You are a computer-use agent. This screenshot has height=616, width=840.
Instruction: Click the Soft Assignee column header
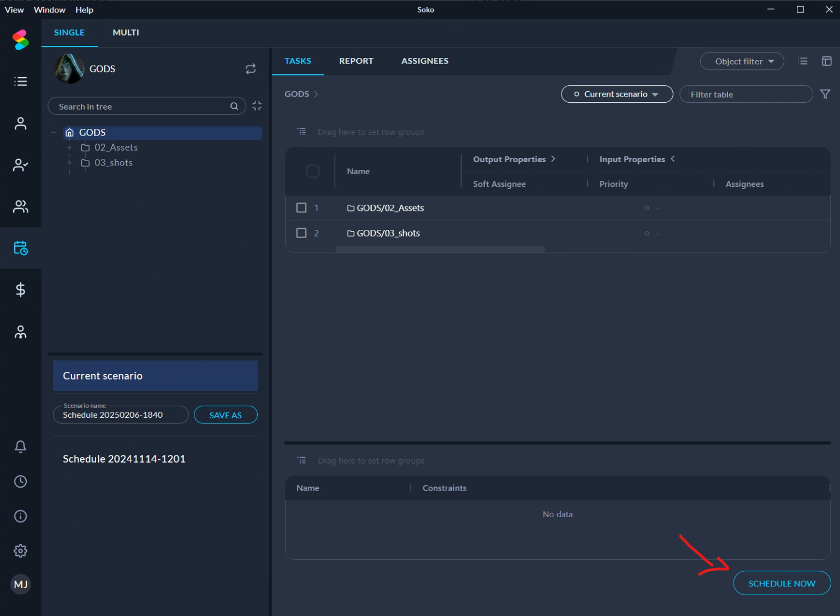coord(499,183)
